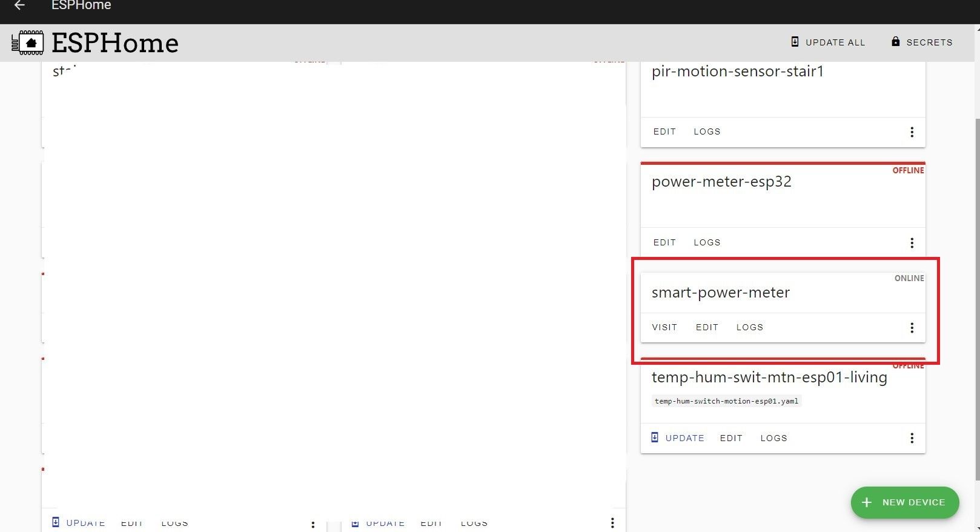This screenshot has width=980, height=532.
Task: View logs of power-meter-esp32
Action: pos(707,242)
